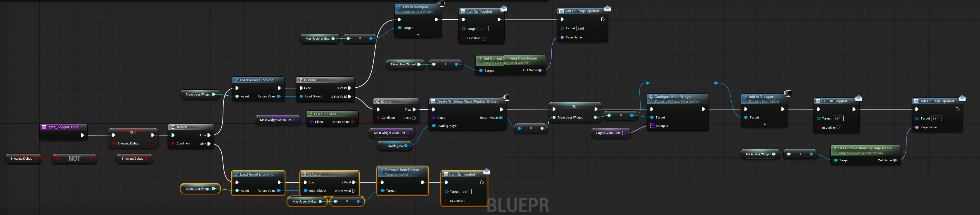Click the Input_ToggleDebug event node icon

tap(44, 127)
